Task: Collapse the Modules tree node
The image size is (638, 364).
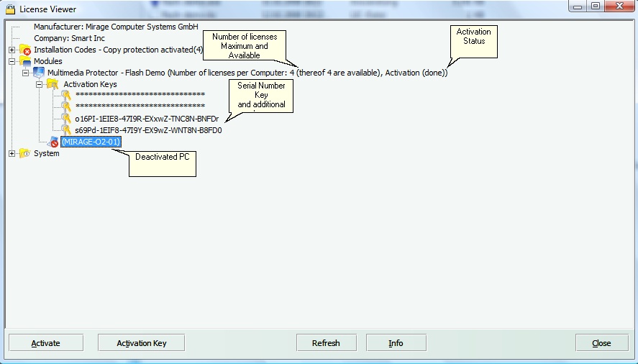Action: click(12, 62)
